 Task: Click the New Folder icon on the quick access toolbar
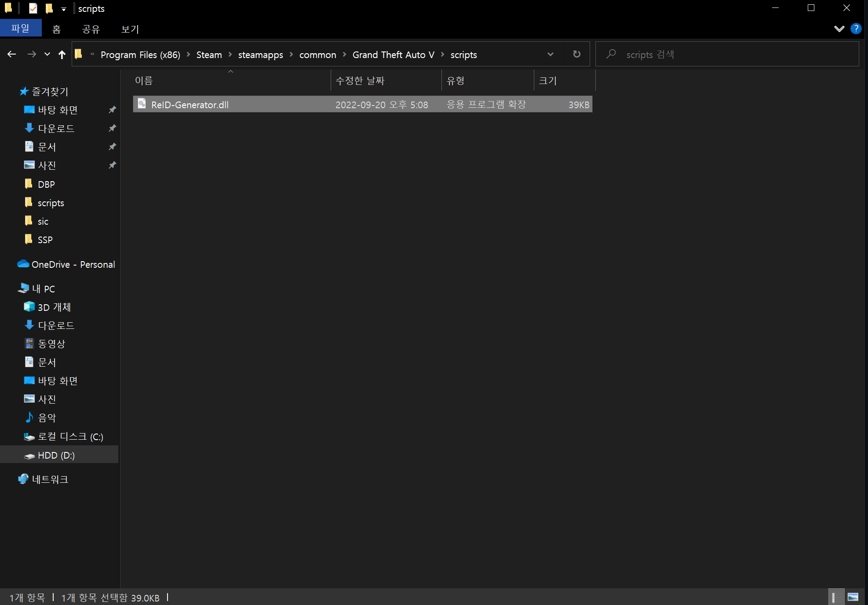tap(49, 8)
